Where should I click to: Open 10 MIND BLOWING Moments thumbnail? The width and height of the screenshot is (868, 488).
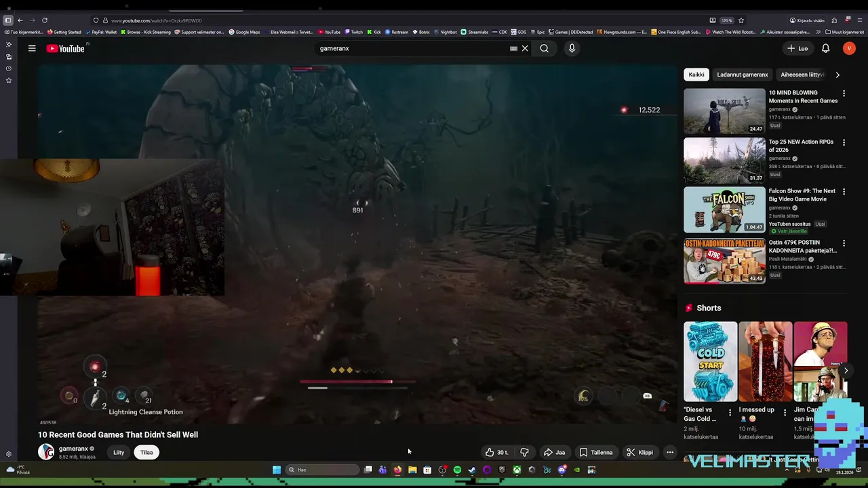point(724,111)
